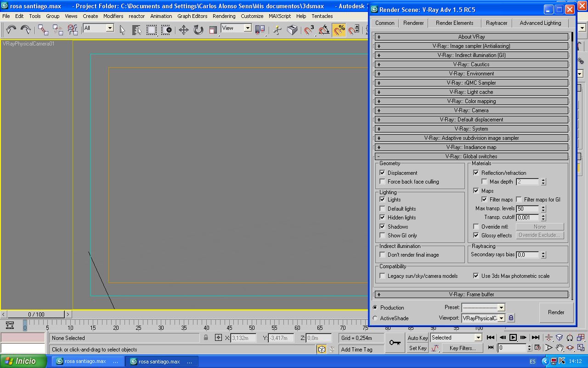Viewport: 588px width, 368px height.
Task: Switch to the Advanced Lighting tab
Action: 540,23
